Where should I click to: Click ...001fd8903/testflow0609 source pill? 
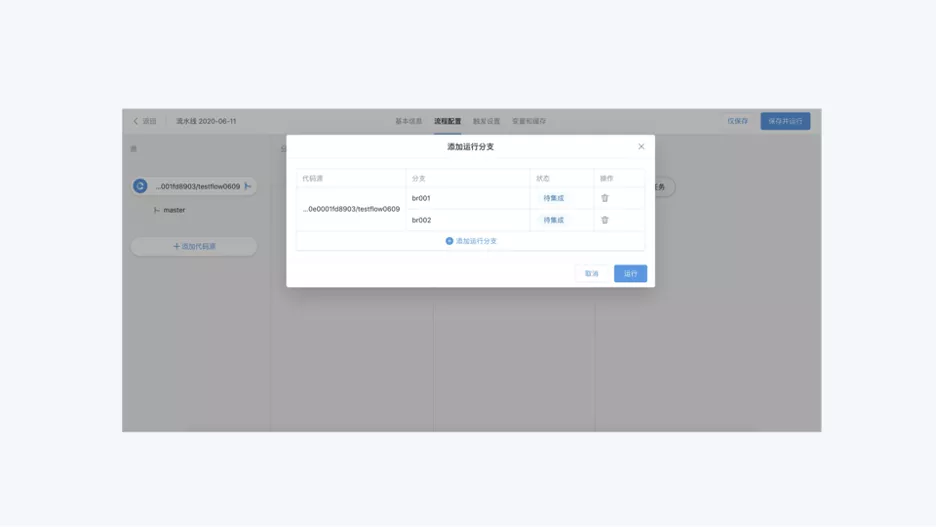click(x=194, y=186)
